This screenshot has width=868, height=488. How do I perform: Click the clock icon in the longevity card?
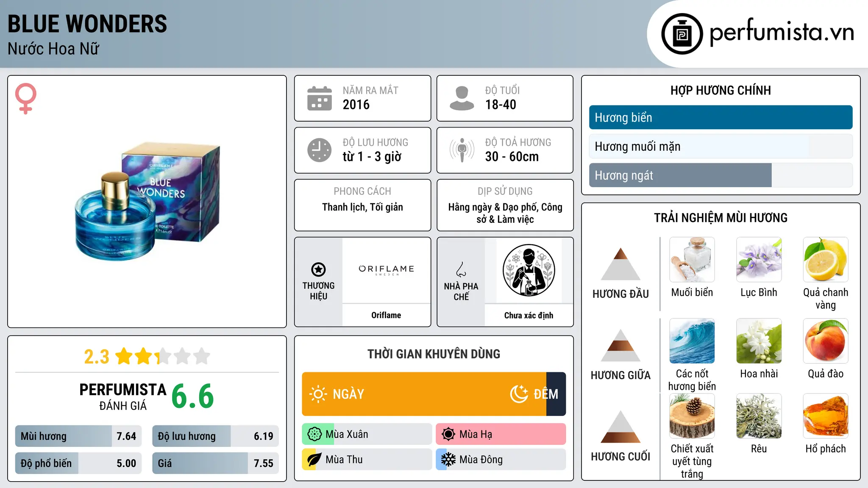(320, 150)
